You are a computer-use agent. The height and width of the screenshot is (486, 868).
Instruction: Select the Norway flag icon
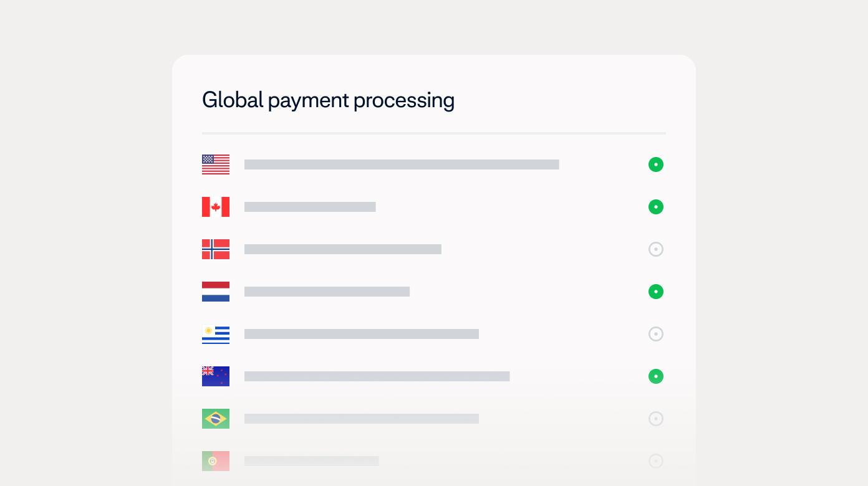coord(216,249)
